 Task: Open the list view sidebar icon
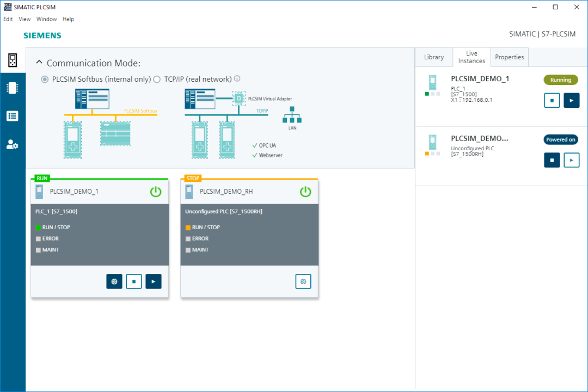[13, 116]
